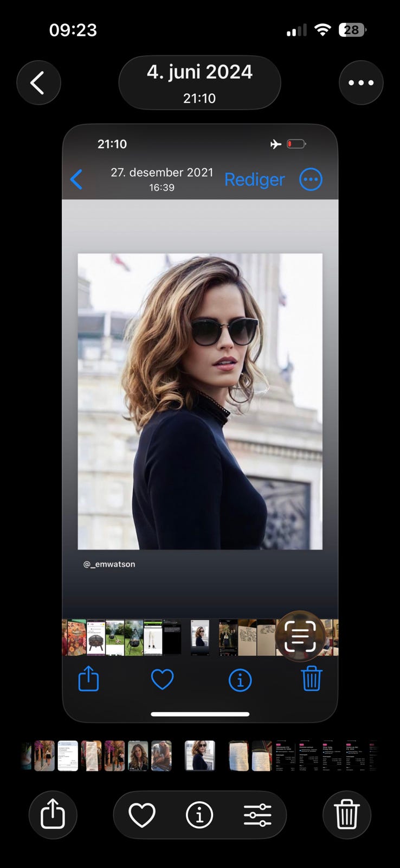Open photo info with the white info icon
The width and height of the screenshot is (400, 868).
tap(199, 815)
